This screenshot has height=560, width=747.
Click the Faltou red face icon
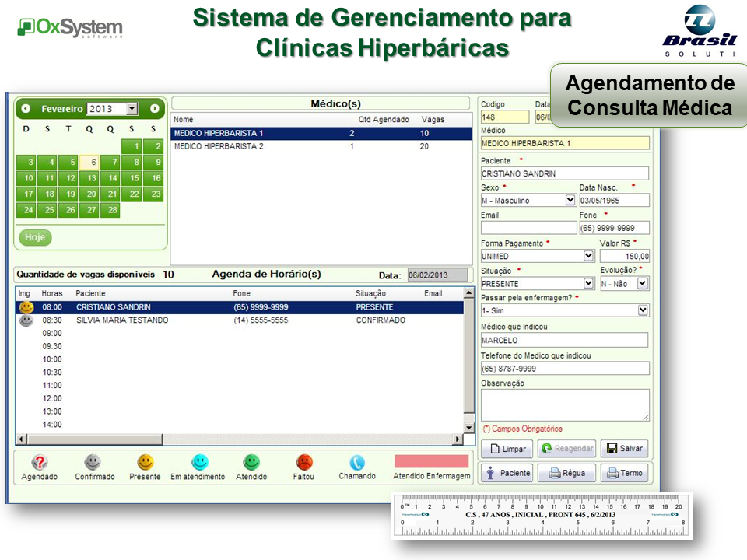[304, 463]
